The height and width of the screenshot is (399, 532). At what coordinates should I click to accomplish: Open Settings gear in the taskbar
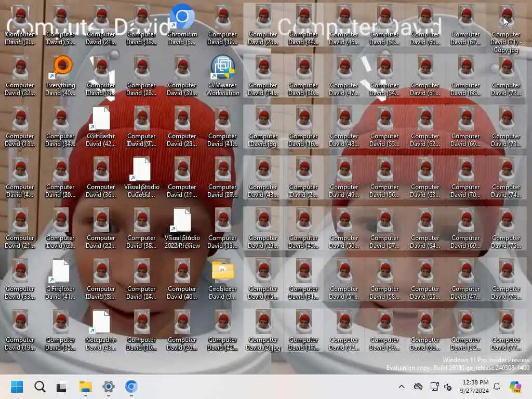[108, 387]
